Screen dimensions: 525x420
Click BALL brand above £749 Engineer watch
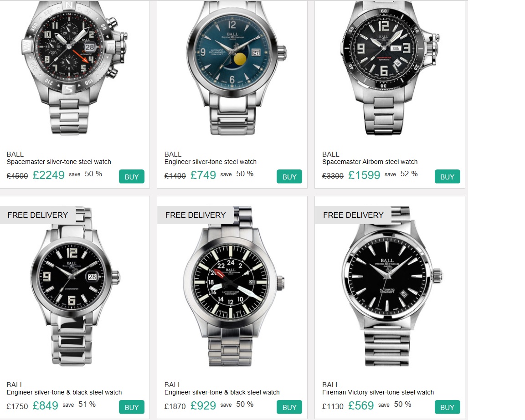tap(173, 154)
